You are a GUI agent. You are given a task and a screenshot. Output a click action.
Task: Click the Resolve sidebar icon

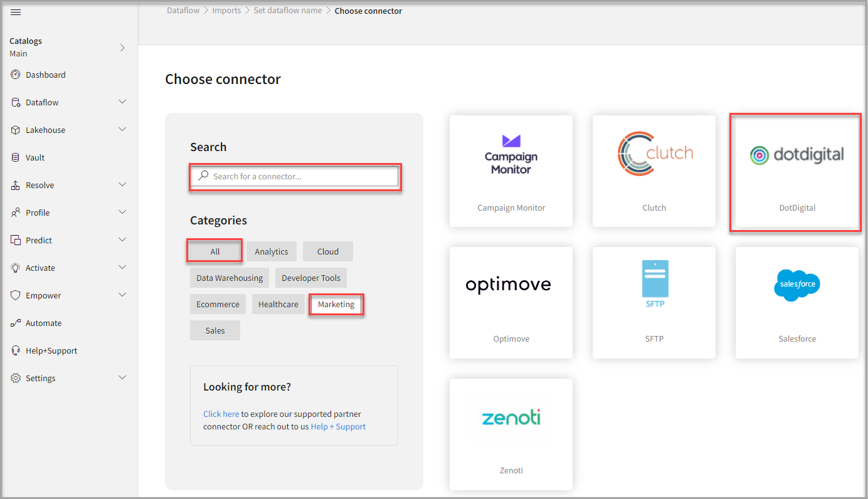click(x=16, y=185)
